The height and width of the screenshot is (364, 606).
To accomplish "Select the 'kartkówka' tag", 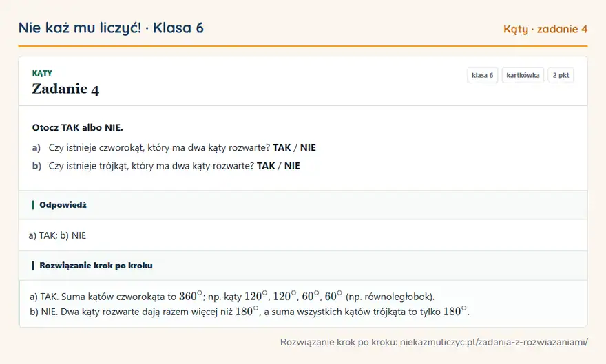I will pos(523,75).
